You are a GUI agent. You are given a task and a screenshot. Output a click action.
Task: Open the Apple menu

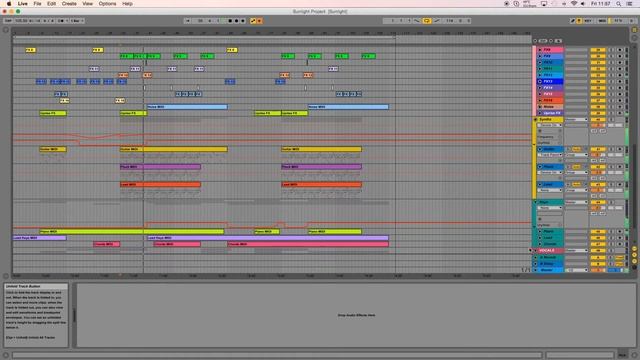9,4
